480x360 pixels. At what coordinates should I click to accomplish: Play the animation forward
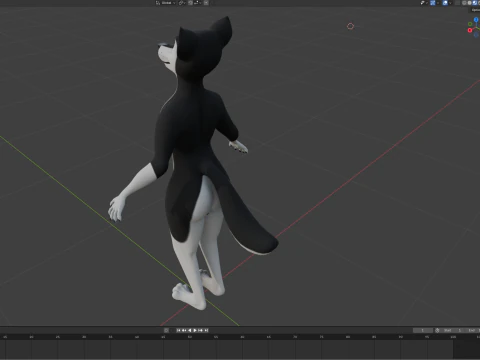195,330
